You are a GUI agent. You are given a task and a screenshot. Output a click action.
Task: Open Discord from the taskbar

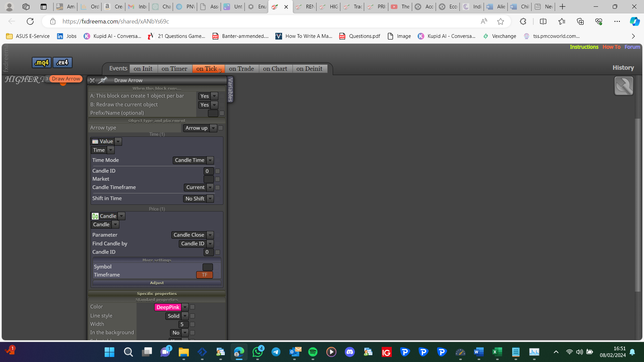[350, 352]
